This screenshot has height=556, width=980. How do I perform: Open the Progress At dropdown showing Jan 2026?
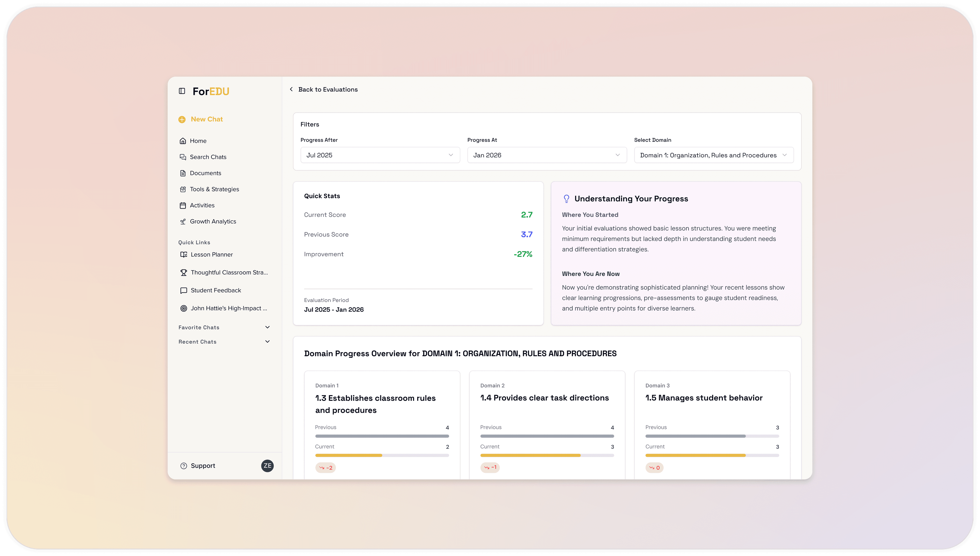[x=546, y=155]
